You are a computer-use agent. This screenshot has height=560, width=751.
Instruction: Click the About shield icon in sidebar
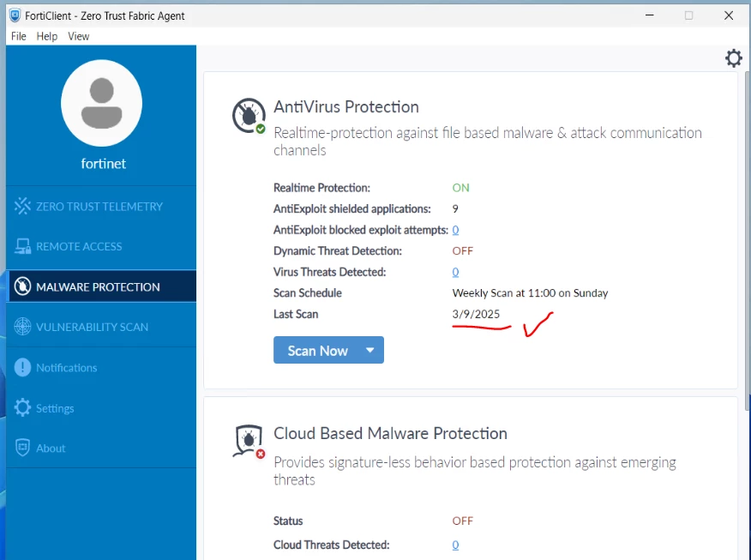(22, 448)
